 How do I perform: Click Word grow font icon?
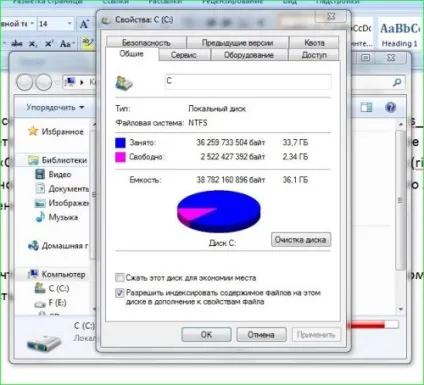(84, 24)
